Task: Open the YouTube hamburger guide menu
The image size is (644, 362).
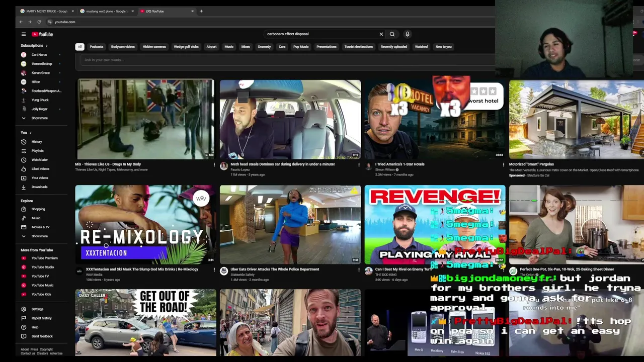Action: tap(23, 34)
